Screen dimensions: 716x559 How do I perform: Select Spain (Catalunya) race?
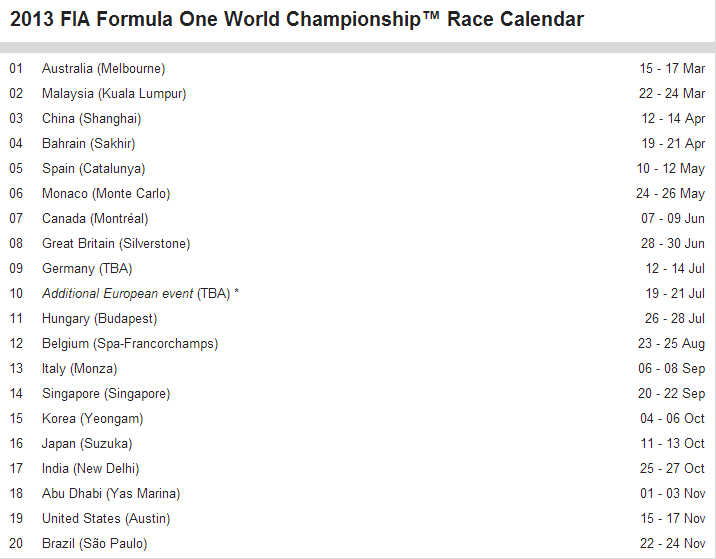pyautogui.click(x=93, y=169)
